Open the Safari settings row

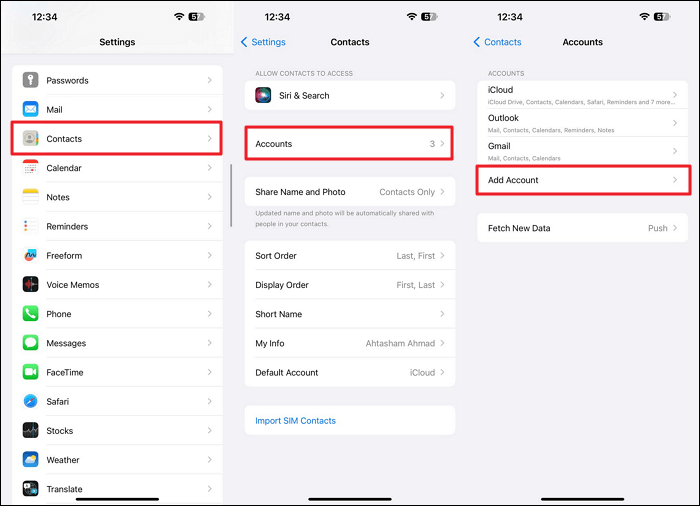(117, 401)
